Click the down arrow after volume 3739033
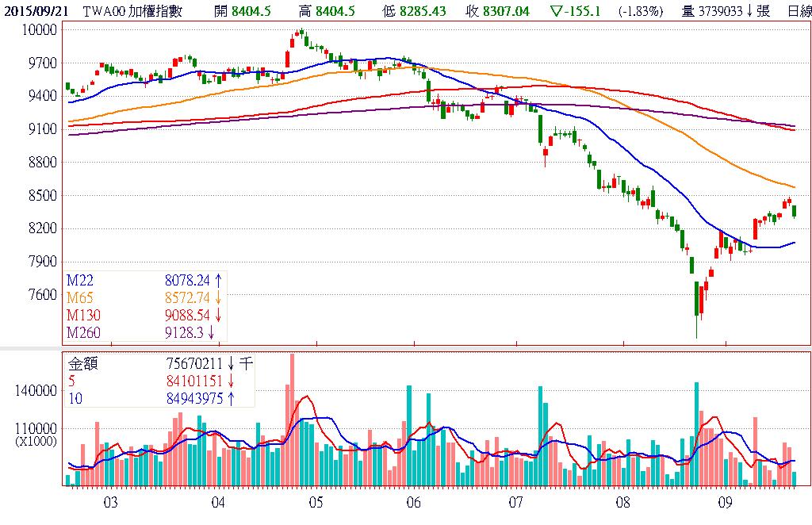 tap(749, 12)
